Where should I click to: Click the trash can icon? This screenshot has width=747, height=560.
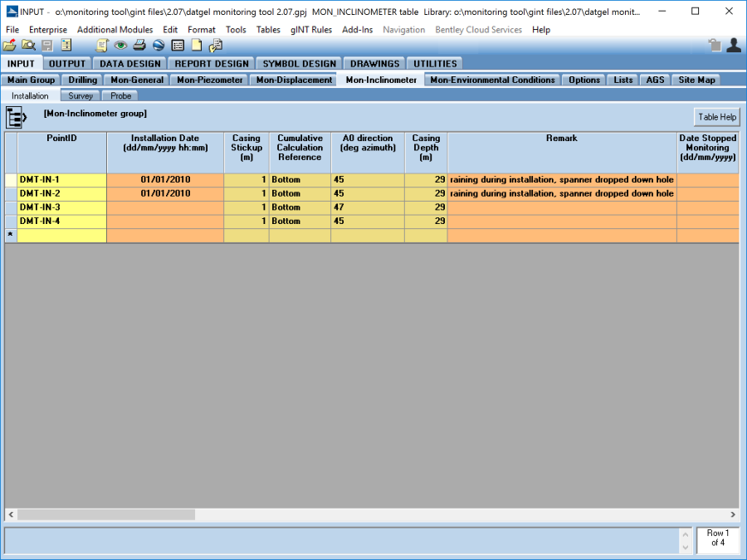click(715, 46)
